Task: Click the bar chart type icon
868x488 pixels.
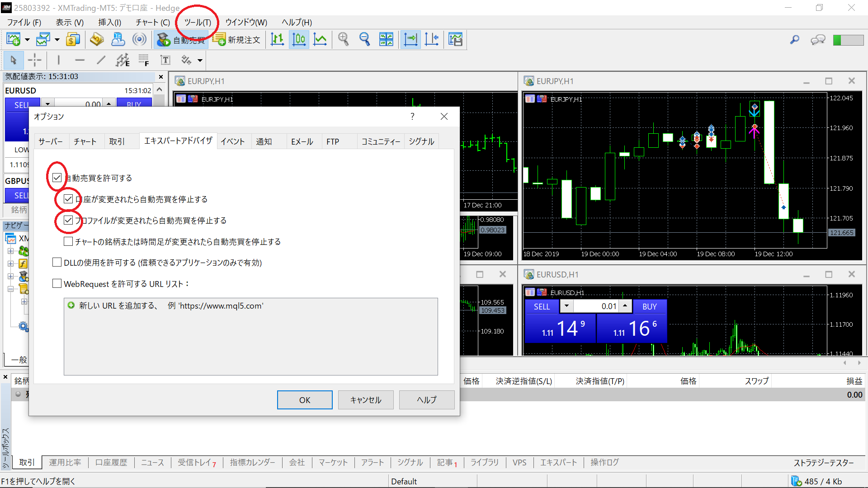Action: coord(277,40)
